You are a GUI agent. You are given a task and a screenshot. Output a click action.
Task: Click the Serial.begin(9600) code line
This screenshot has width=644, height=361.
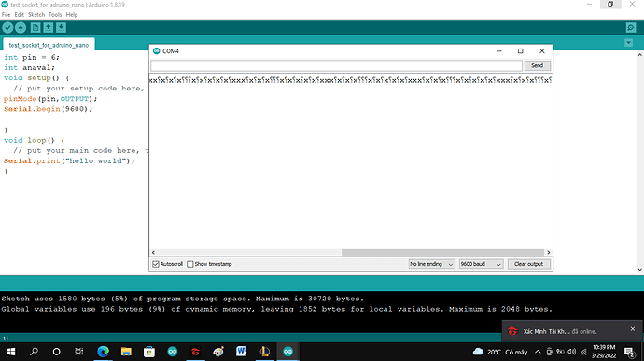(x=48, y=109)
